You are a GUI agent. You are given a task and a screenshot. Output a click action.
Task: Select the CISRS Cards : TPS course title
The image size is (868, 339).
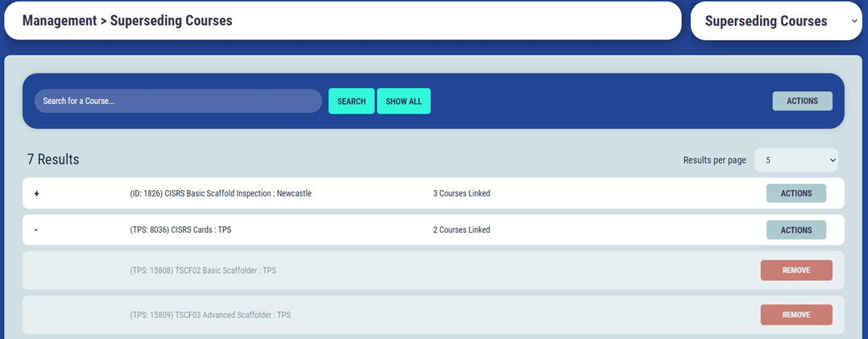tap(180, 230)
